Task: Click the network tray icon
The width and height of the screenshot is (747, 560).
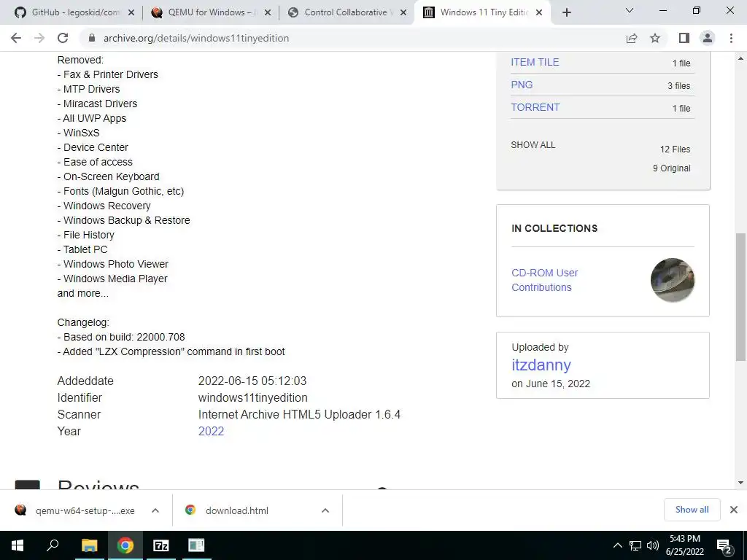Action: coord(635,545)
